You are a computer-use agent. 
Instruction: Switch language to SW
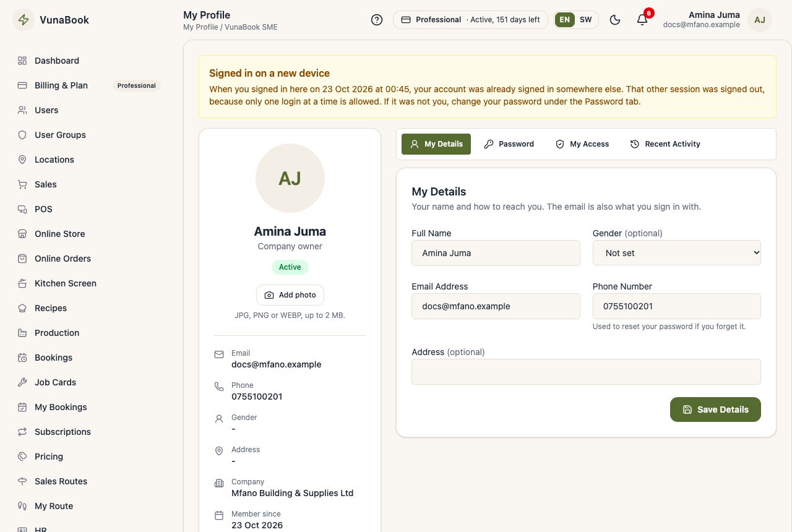click(x=585, y=20)
